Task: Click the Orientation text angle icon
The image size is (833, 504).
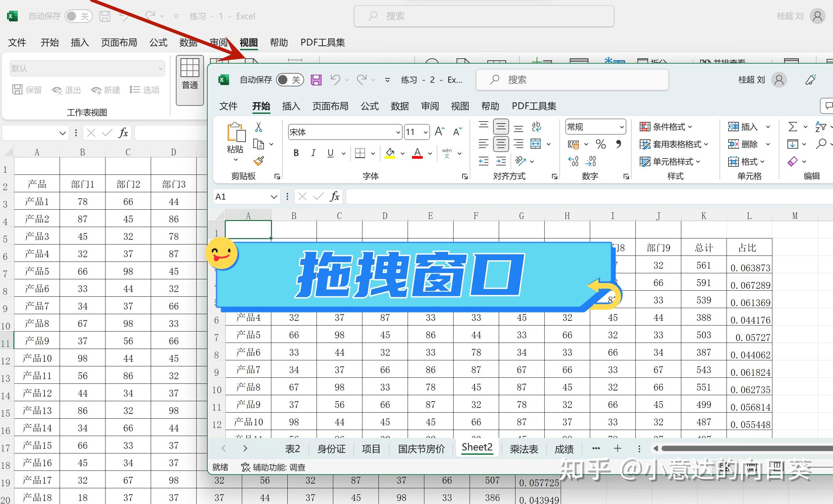Action: point(520,161)
